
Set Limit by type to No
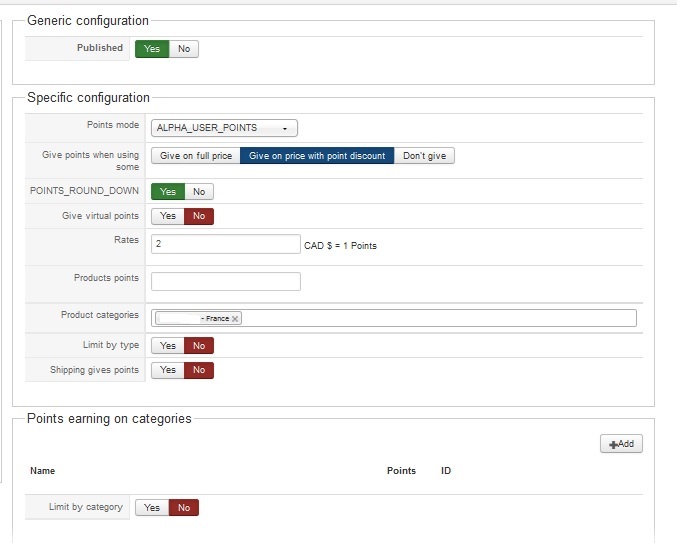(x=199, y=346)
